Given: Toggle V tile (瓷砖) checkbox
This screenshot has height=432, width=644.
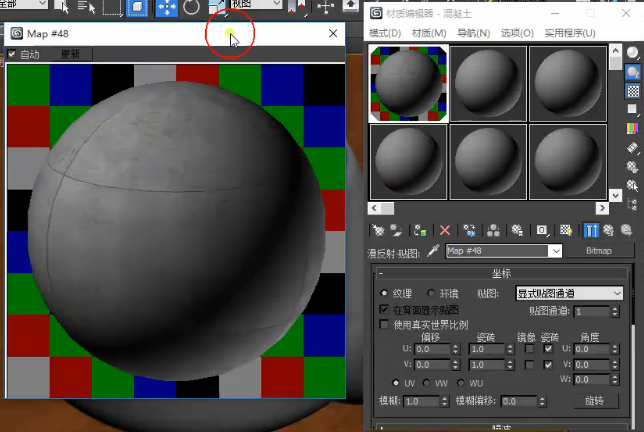Looking at the screenshot, I should [548, 365].
